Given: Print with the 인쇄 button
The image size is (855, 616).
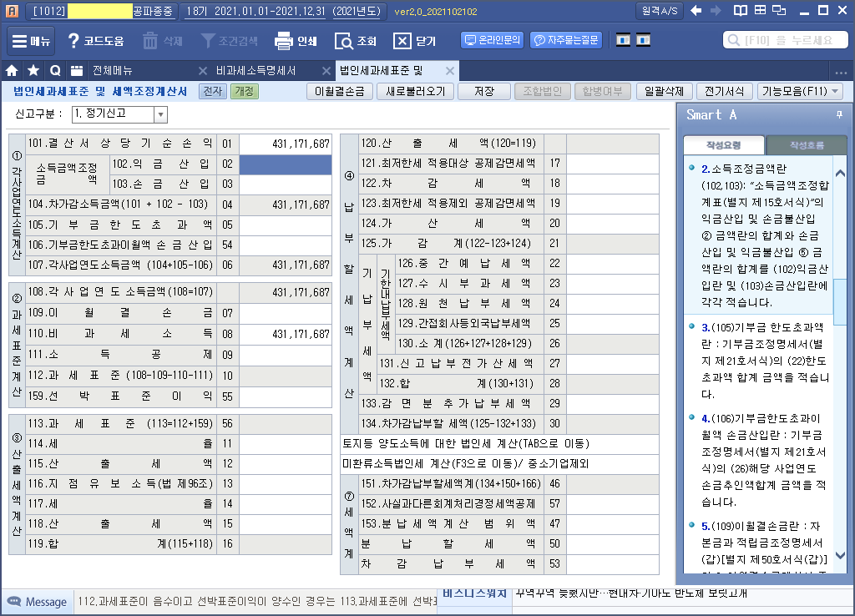Looking at the screenshot, I should (296, 41).
